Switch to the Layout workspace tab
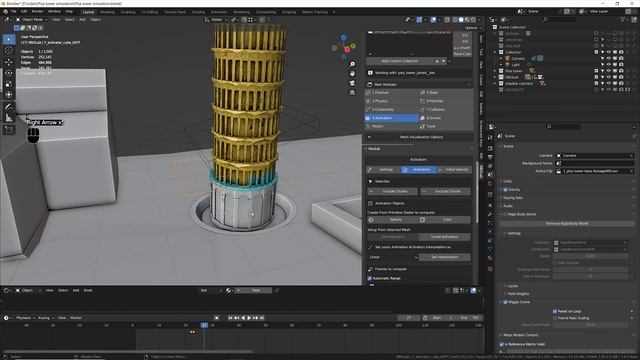This screenshot has height=360, width=640. 88,12
